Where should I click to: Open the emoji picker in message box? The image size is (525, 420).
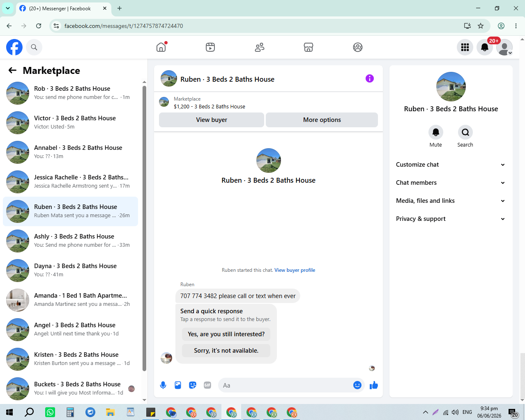[x=357, y=385]
